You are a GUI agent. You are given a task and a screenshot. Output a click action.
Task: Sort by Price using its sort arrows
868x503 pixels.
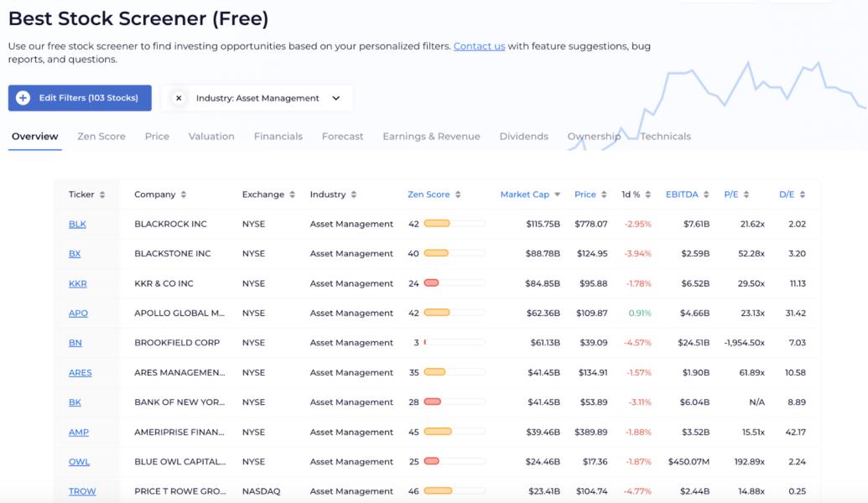click(604, 194)
